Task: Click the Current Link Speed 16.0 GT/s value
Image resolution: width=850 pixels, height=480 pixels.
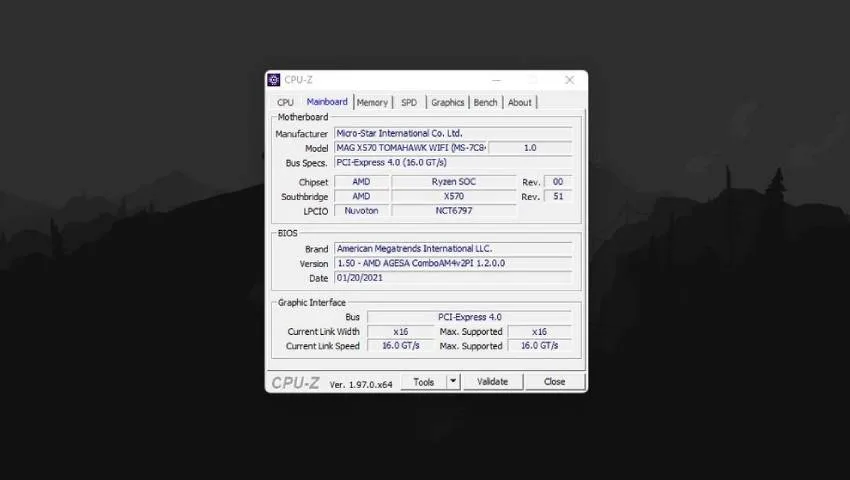Action: pyautogui.click(x=401, y=346)
